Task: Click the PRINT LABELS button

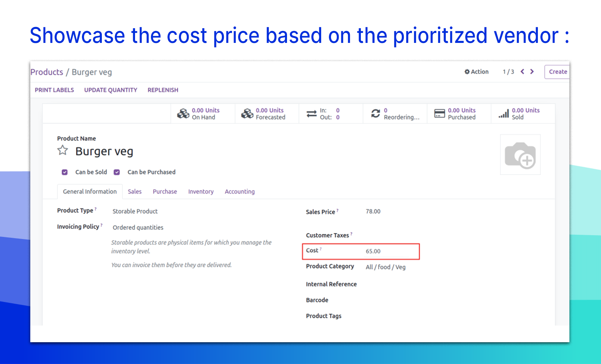Action: coord(54,90)
